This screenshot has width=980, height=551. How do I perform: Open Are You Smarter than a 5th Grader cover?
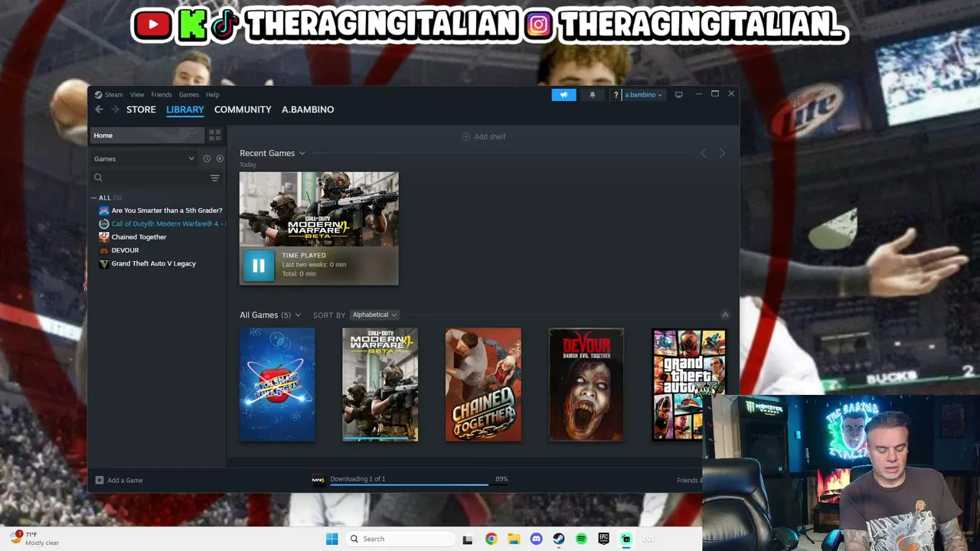click(x=277, y=384)
